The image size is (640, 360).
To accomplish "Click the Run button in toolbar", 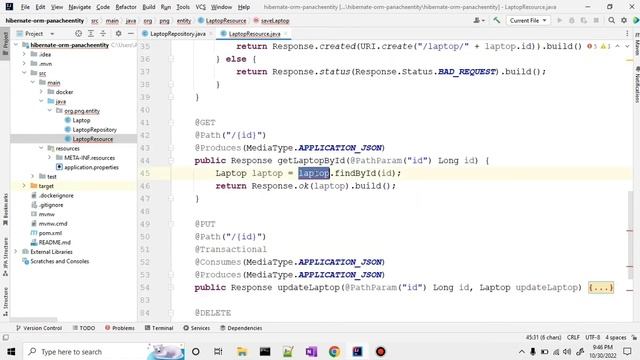I will click(x=560, y=20).
